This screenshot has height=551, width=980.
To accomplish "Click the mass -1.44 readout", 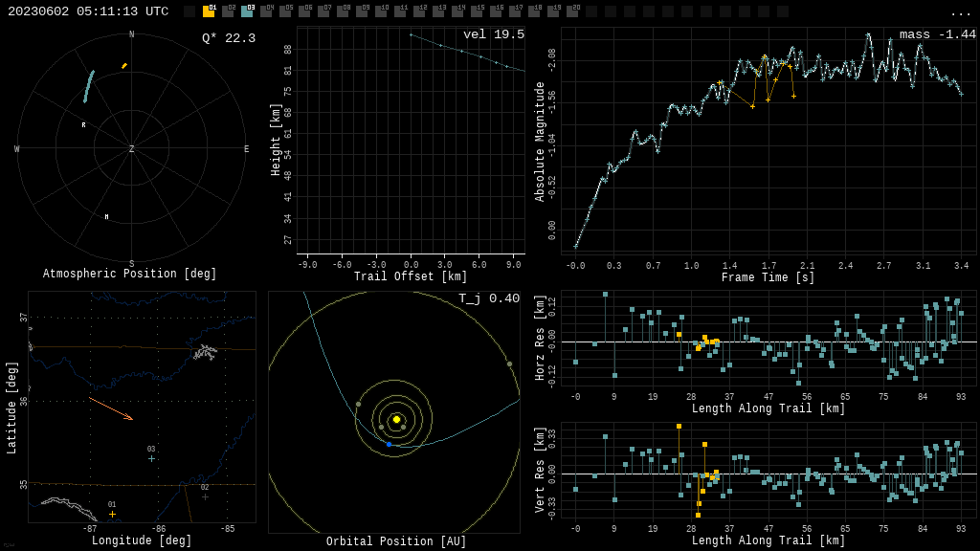I will [937, 34].
